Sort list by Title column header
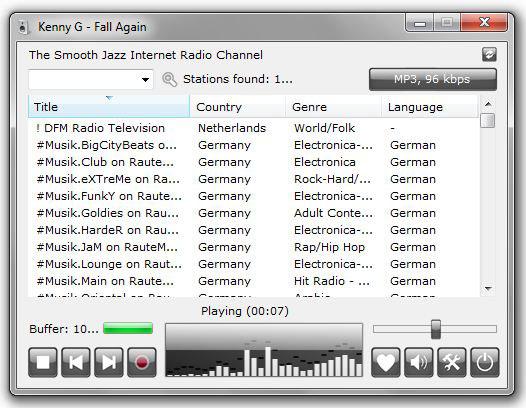Screen dimensions: 526x408 point(109,107)
